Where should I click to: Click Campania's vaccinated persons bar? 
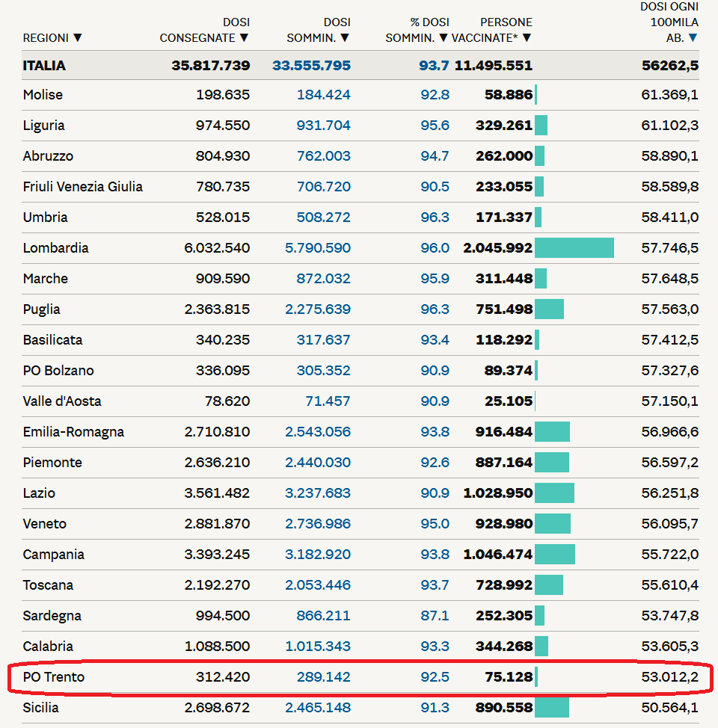coord(555,555)
